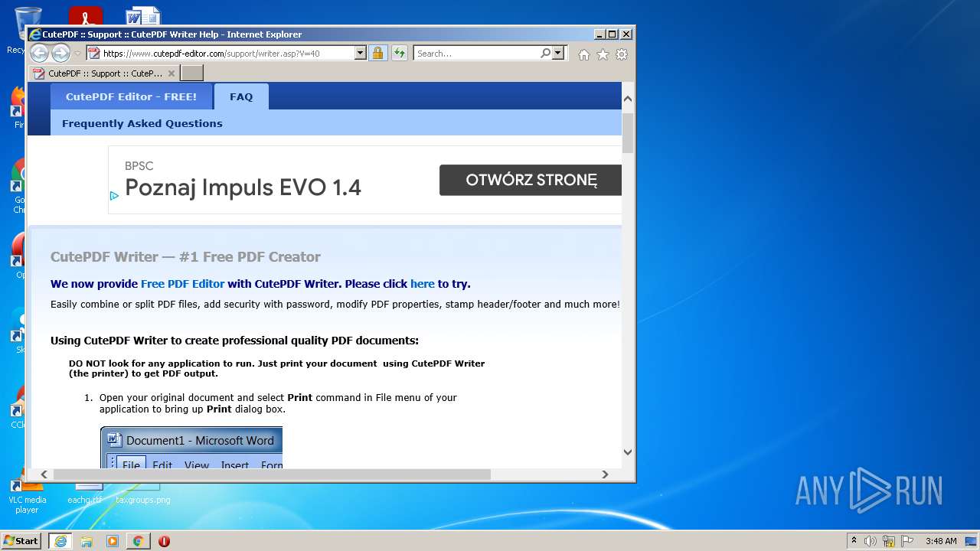Expand the address bar autocomplete dropdown
980x551 pixels.
pyautogui.click(x=361, y=54)
